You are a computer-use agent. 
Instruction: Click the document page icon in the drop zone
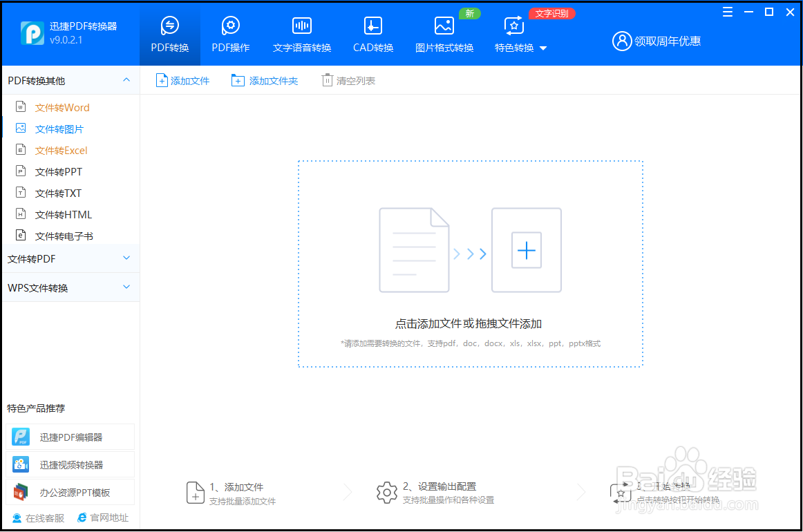pyautogui.click(x=414, y=250)
